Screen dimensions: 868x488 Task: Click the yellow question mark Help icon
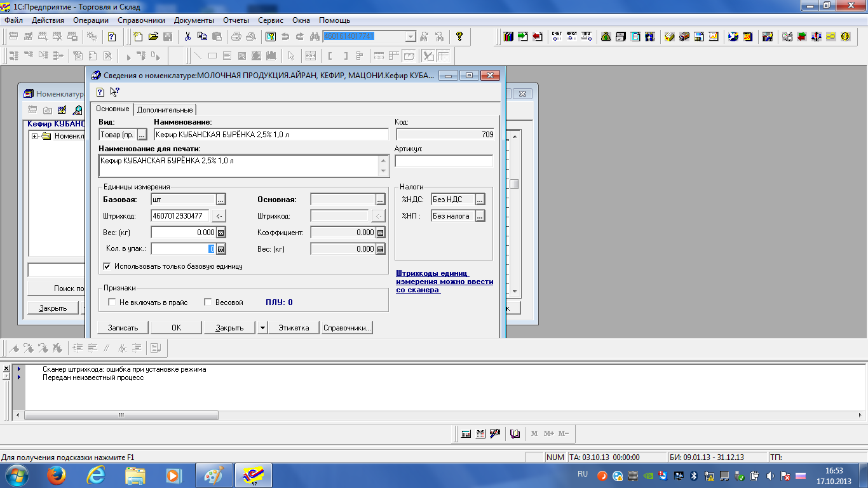coord(459,37)
